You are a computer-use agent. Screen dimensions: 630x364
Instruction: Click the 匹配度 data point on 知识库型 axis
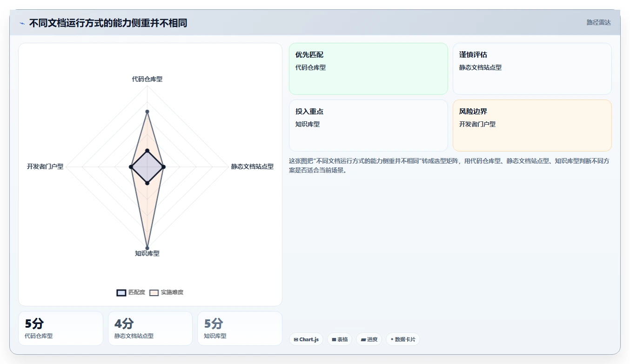[x=147, y=183]
